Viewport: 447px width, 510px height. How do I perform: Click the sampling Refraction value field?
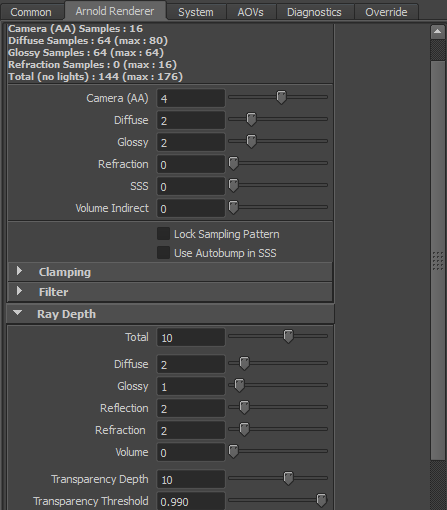click(191, 164)
